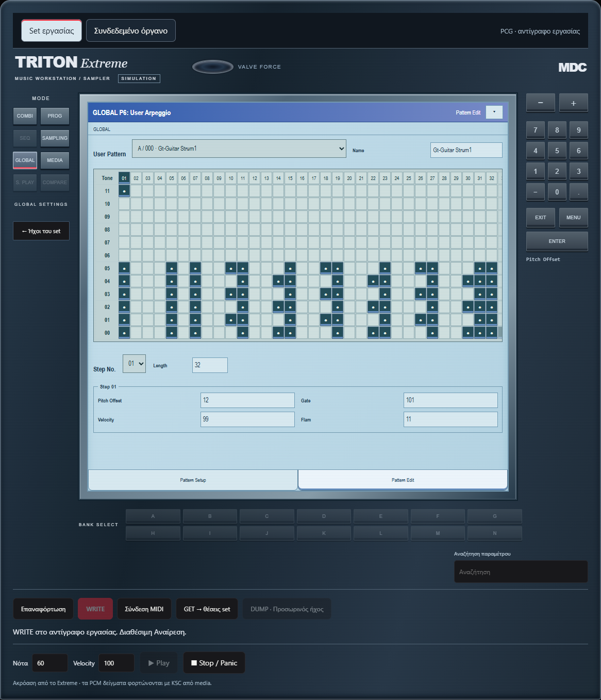Open the Pattern Setup tab

[193, 480]
